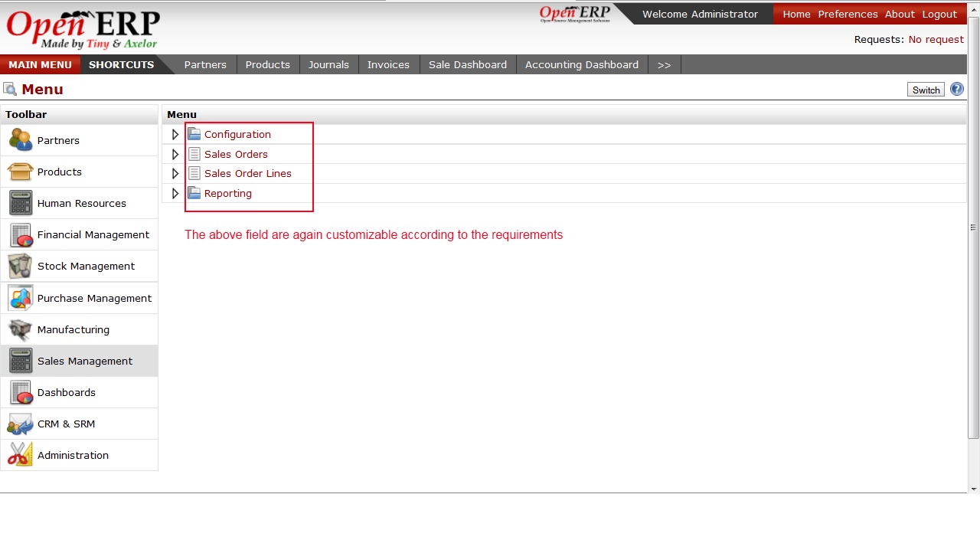Expand the Reporting tree item
The image size is (980, 540).
tap(175, 193)
